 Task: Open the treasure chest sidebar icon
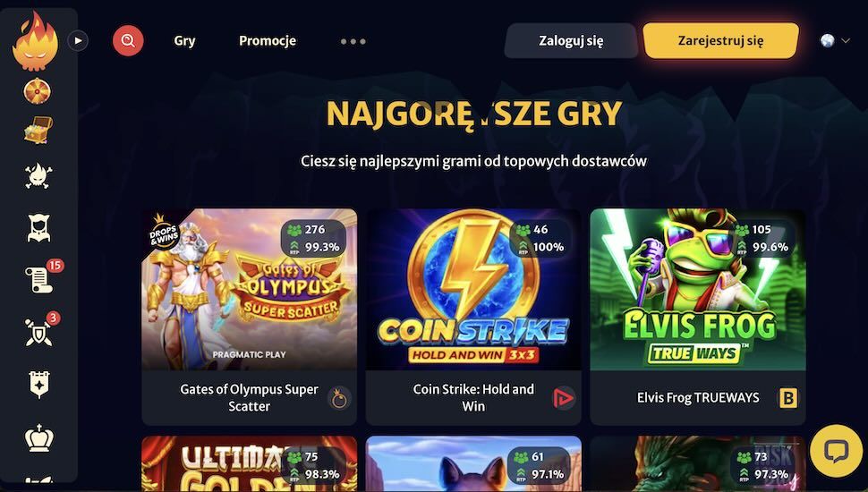pos(38,131)
